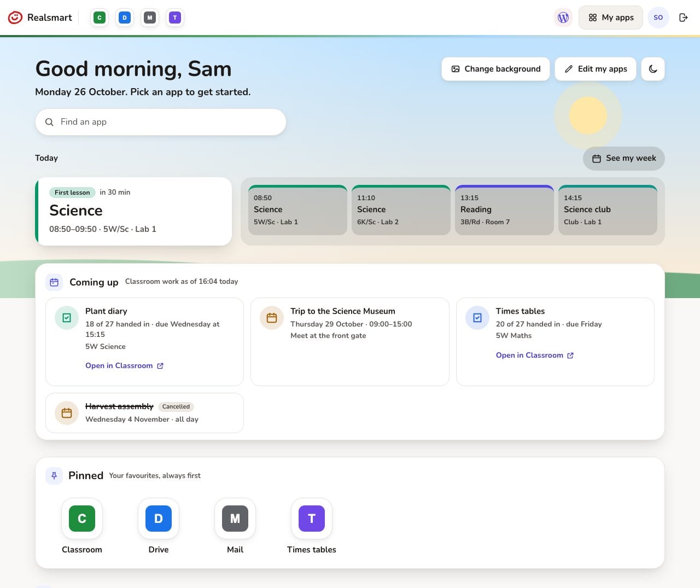Open the first lesson Science card
Image resolution: width=700 pixels, height=588 pixels.
133,211
